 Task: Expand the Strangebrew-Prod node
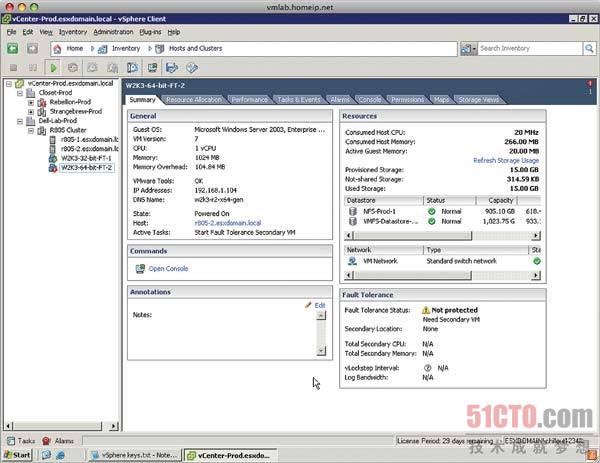[x=31, y=112]
